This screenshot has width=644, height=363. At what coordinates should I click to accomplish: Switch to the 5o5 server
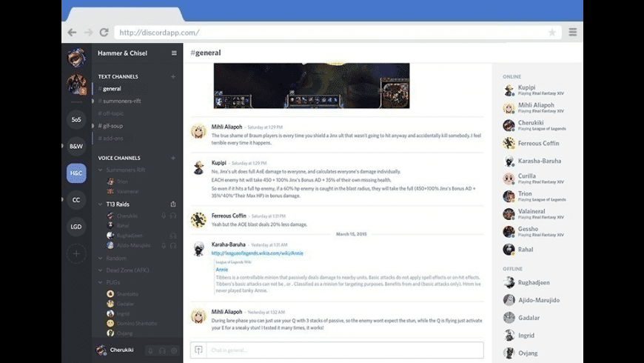click(76, 119)
